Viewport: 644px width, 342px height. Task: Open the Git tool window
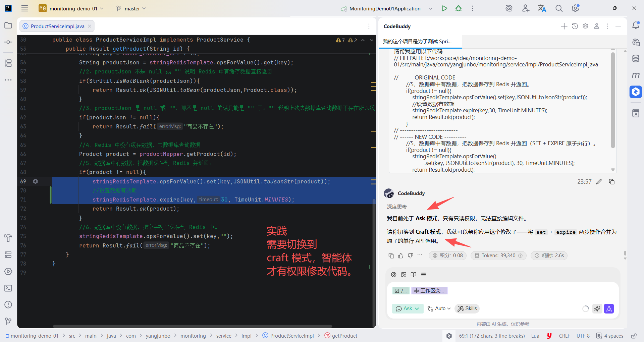(x=8, y=321)
